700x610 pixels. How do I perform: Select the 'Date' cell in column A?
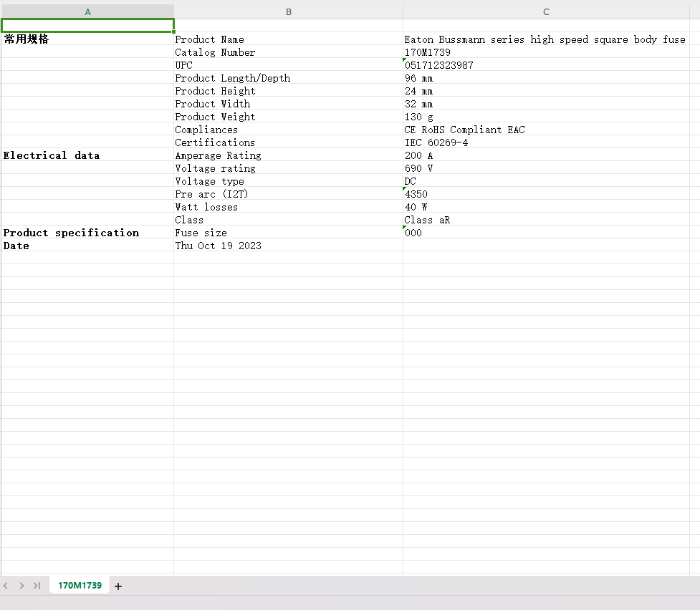[x=88, y=245]
